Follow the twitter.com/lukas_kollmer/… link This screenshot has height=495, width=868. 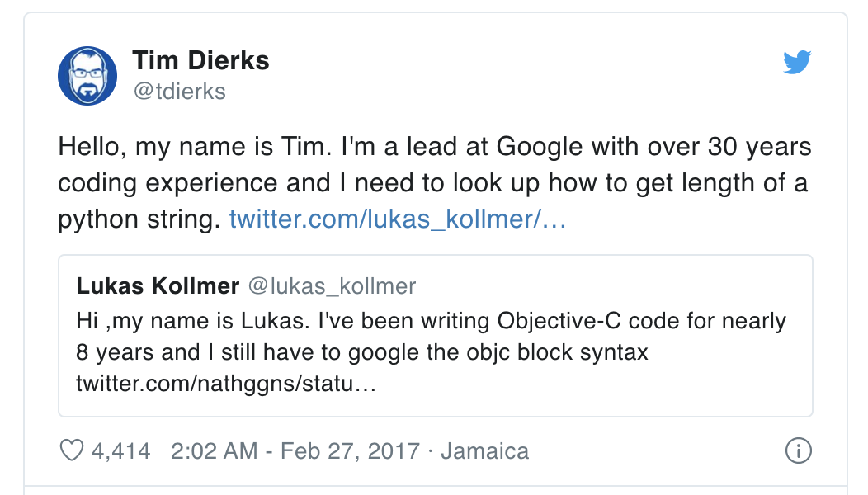(x=398, y=219)
